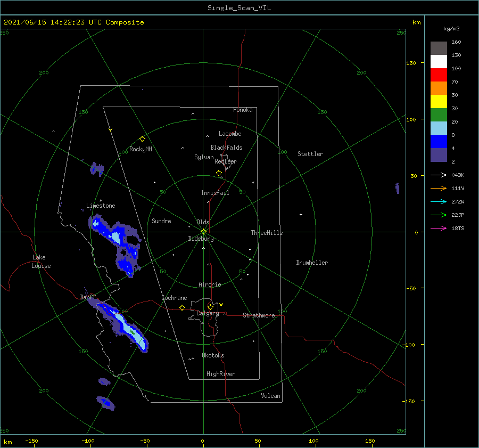Click the Ponoka city label

coord(243,110)
